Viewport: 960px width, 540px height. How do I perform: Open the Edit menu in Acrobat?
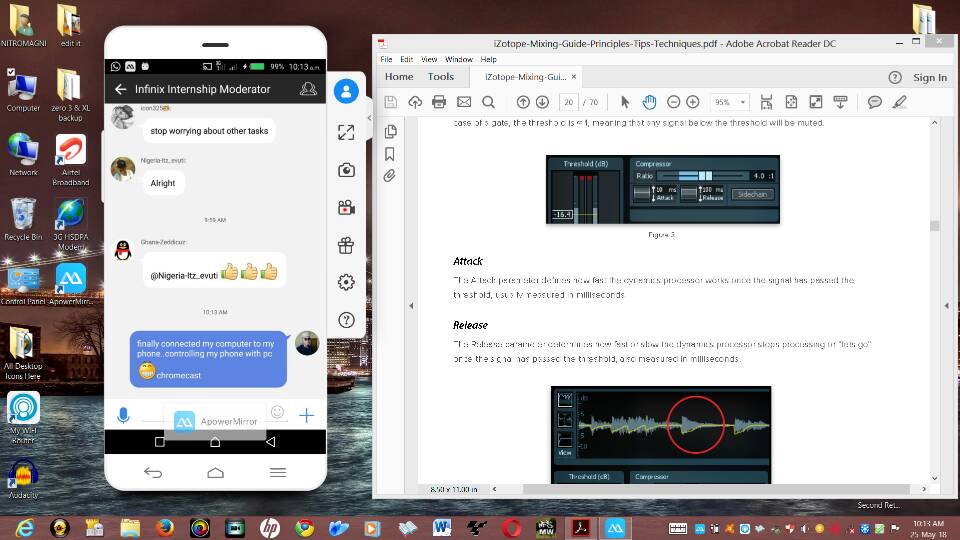(x=407, y=59)
